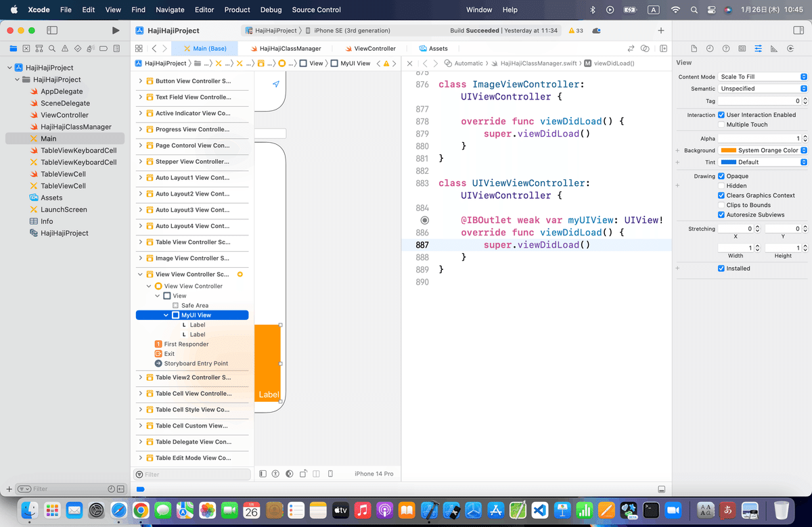Screen dimensions: 812x527
Task: Show the Quick Help inspector icon
Action: coord(726,49)
